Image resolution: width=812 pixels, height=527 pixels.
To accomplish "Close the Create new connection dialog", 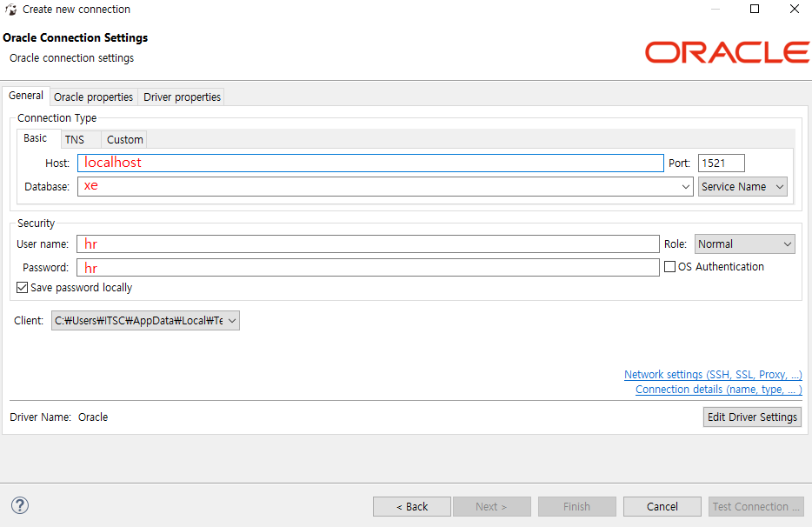I will pyautogui.click(x=795, y=9).
